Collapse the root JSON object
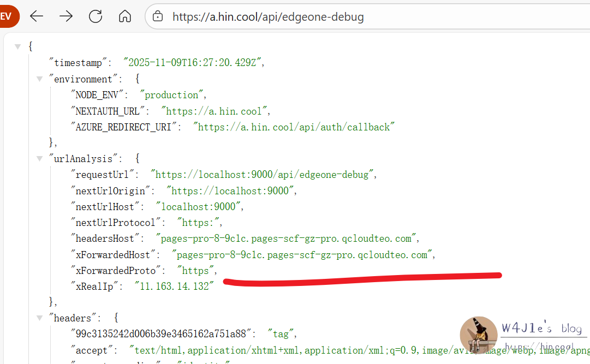The height and width of the screenshot is (364, 590). coord(18,46)
